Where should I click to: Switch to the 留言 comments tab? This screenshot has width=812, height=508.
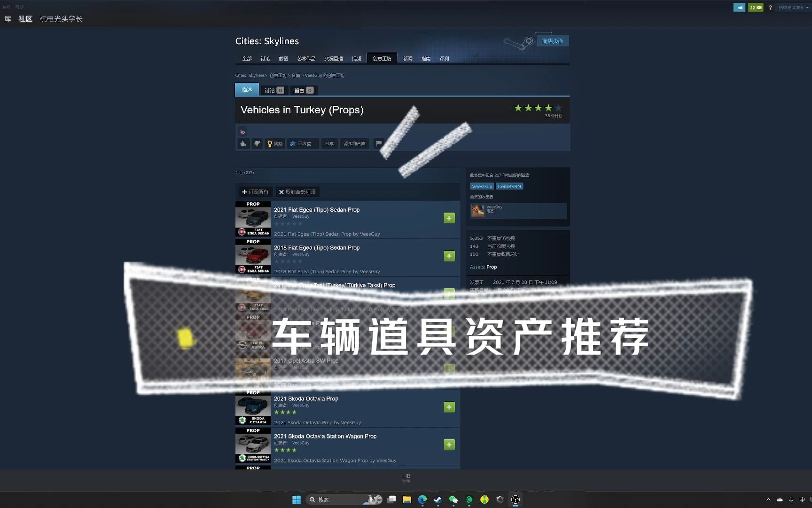(x=304, y=90)
